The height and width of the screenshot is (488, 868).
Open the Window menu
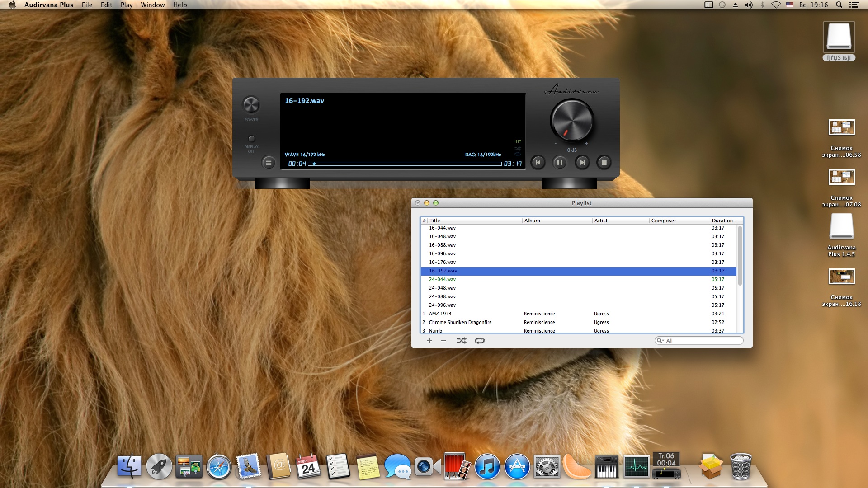pyautogui.click(x=152, y=5)
